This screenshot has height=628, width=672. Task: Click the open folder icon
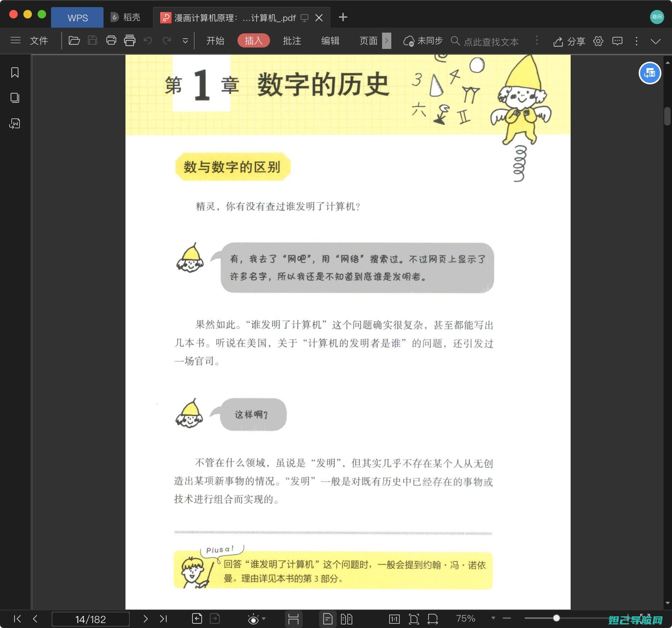pos(74,40)
